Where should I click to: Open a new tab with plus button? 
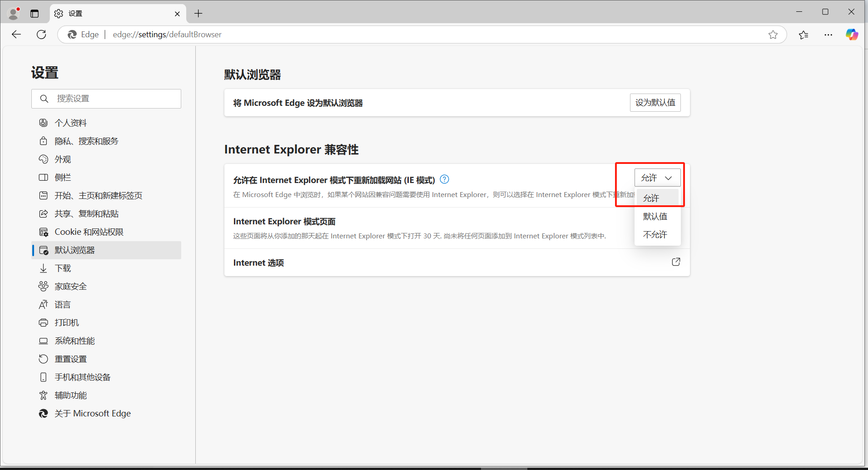click(x=198, y=14)
